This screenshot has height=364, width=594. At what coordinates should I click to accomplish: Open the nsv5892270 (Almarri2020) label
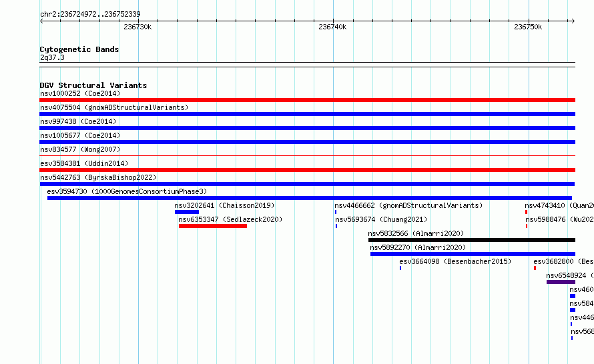click(x=418, y=247)
